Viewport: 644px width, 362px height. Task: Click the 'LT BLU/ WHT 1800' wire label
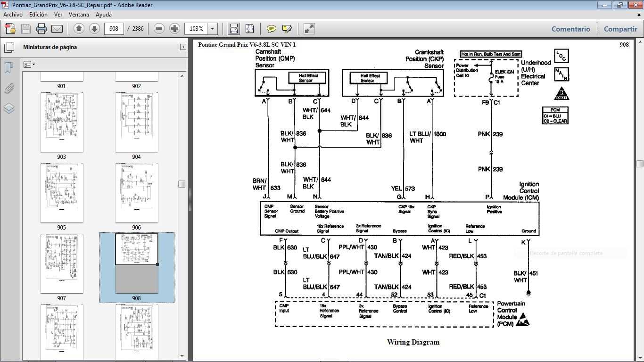pyautogui.click(x=428, y=137)
